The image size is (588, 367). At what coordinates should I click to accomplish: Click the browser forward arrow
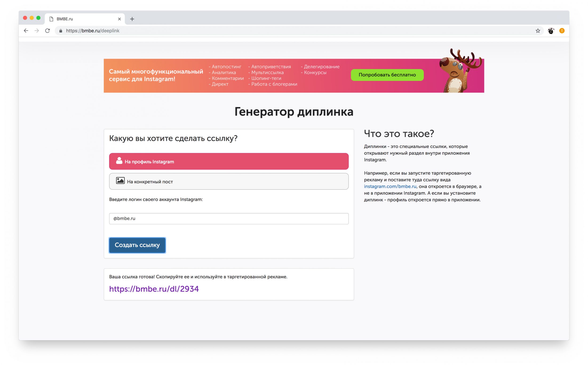pos(37,31)
